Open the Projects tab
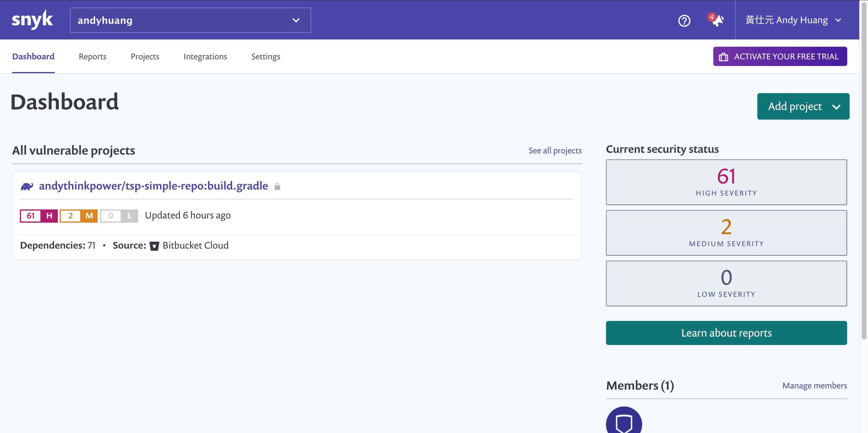The width and height of the screenshot is (868, 433). (x=145, y=57)
